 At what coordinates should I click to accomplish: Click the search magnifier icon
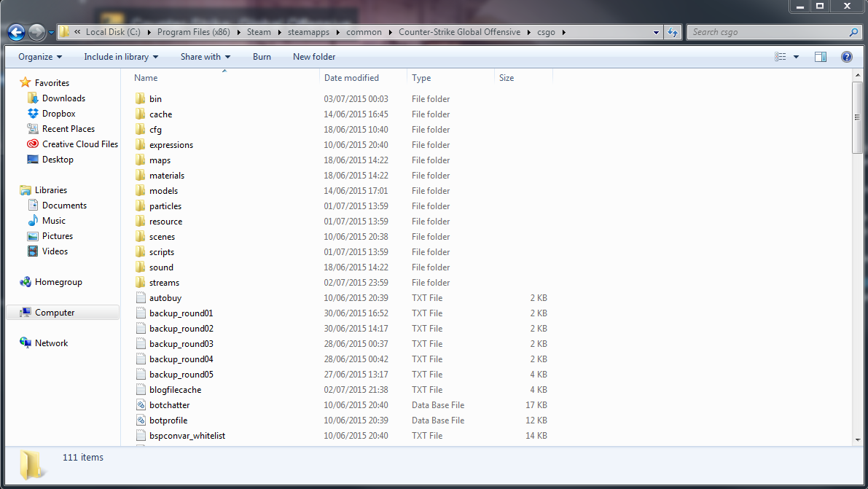tap(853, 32)
